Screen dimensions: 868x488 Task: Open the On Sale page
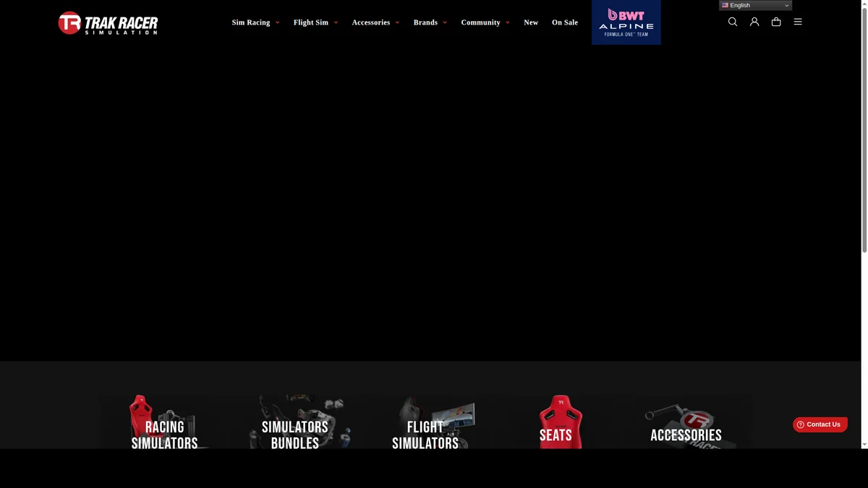[565, 22]
